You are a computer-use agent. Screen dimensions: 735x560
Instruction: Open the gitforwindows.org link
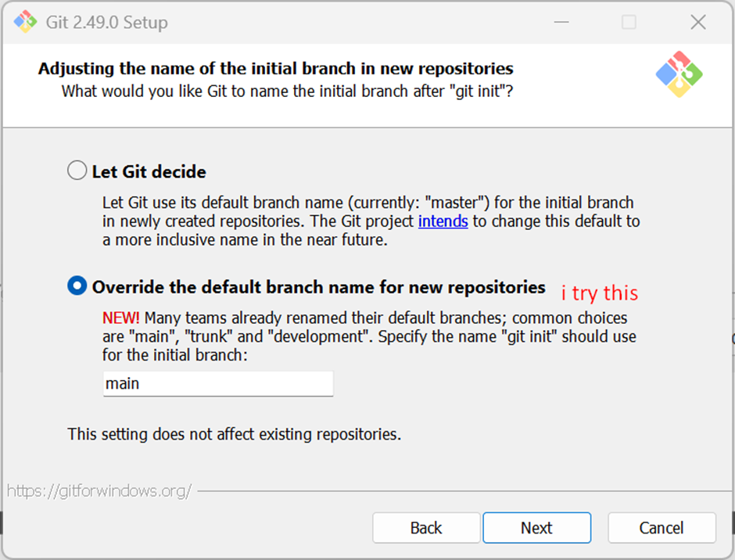[99, 491]
